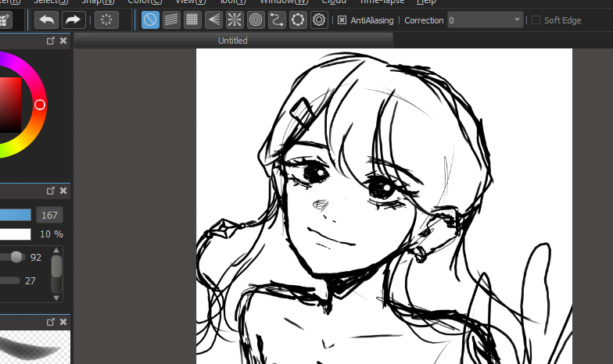Toggle the AntiAliasing checkbox
The height and width of the screenshot is (364, 613).
pyautogui.click(x=342, y=20)
